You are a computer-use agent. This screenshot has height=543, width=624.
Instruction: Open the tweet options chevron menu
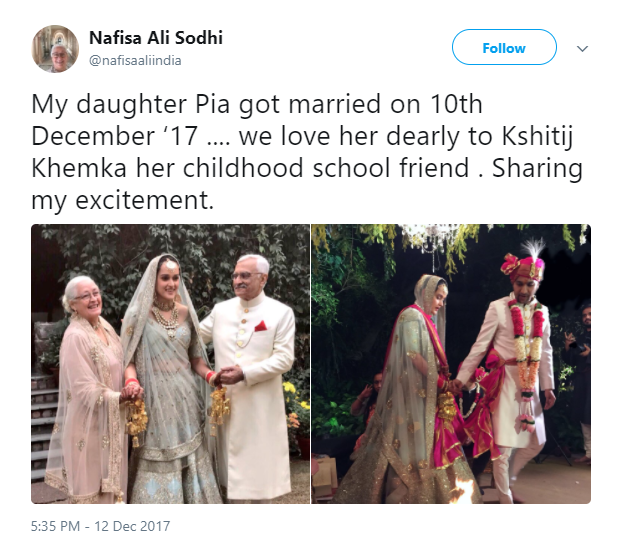583,48
